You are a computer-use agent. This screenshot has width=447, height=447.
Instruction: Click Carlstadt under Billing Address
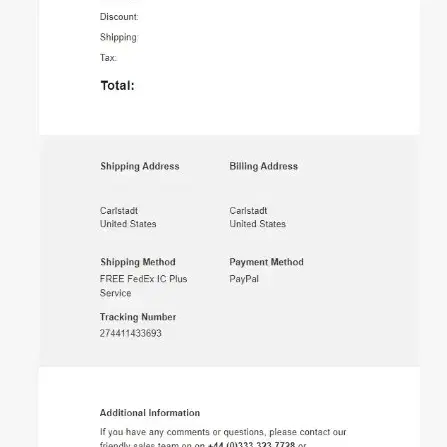248,211
